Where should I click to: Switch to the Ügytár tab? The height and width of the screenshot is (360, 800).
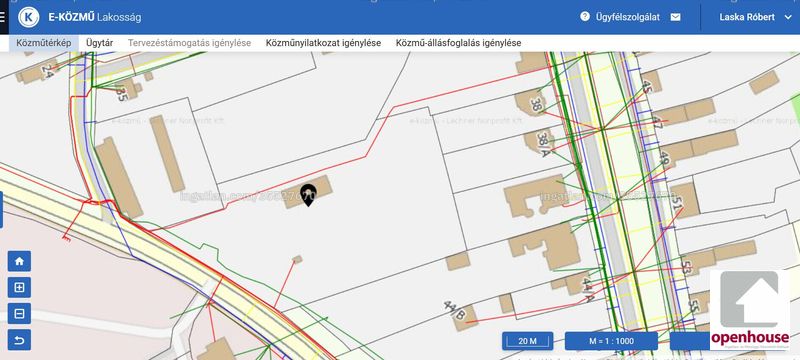[x=99, y=43]
